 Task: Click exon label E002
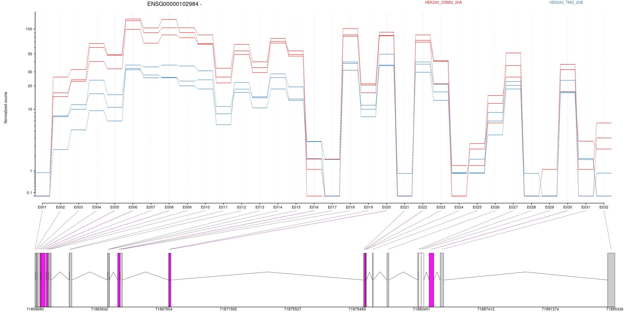(x=60, y=207)
